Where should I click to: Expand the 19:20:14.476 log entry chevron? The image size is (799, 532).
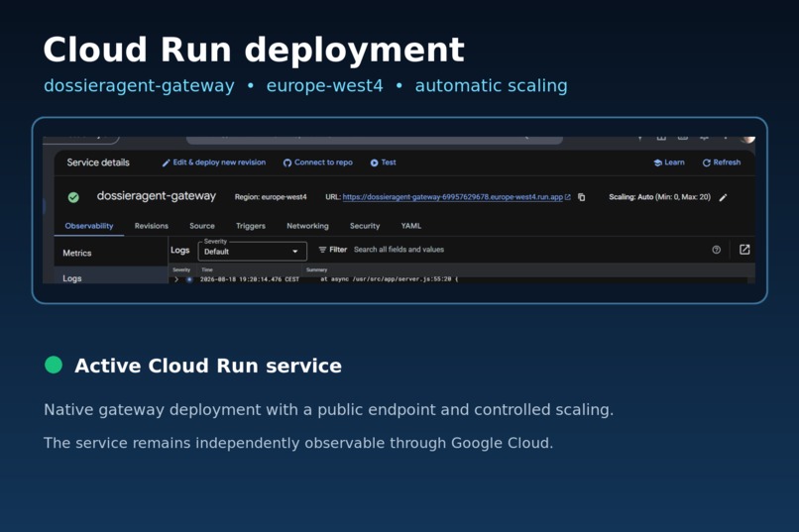(x=176, y=279)
